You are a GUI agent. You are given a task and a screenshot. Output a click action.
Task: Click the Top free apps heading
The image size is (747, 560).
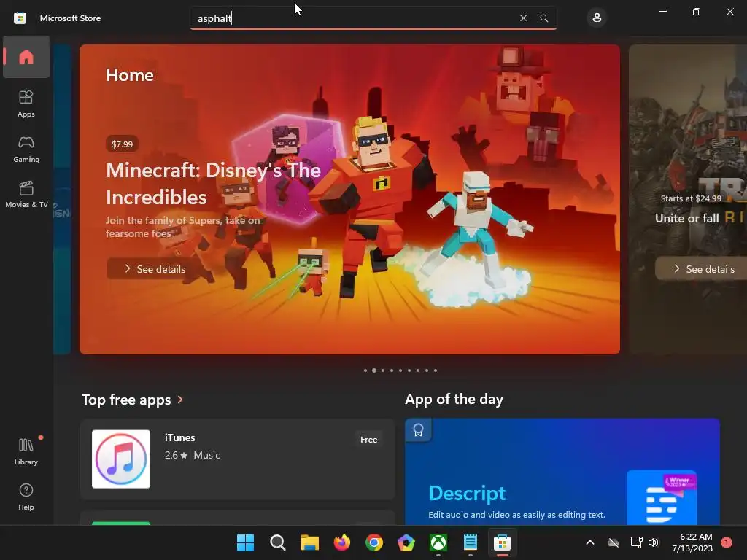click(x=125, y=400)
